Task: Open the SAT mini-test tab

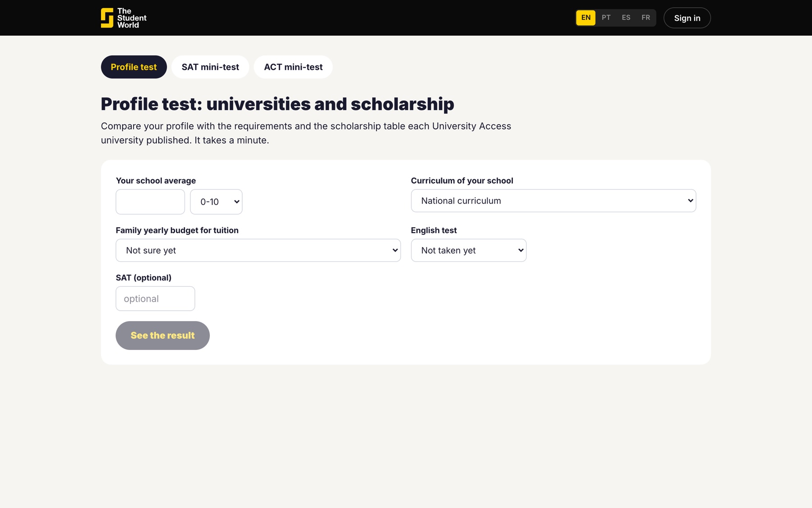Action: point(210,67)
